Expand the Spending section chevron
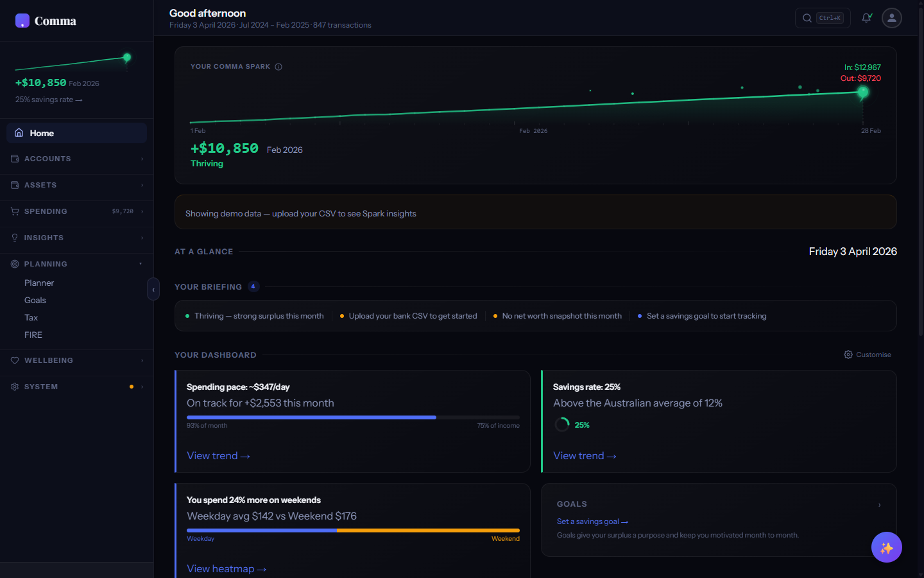This screenshot has width=924, height=578. (142, 211)
